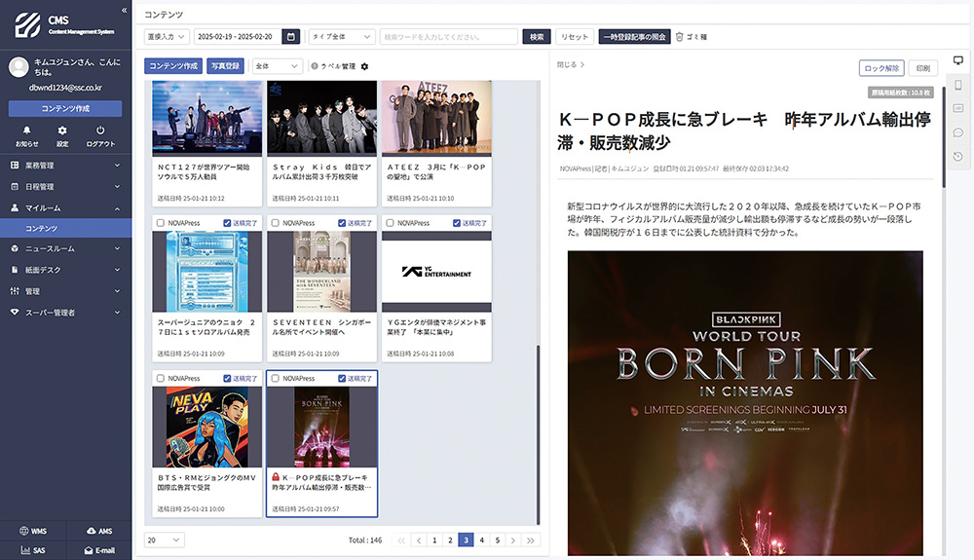
Task: Open SAS from the sidebar footer
Action: (33, 550)
